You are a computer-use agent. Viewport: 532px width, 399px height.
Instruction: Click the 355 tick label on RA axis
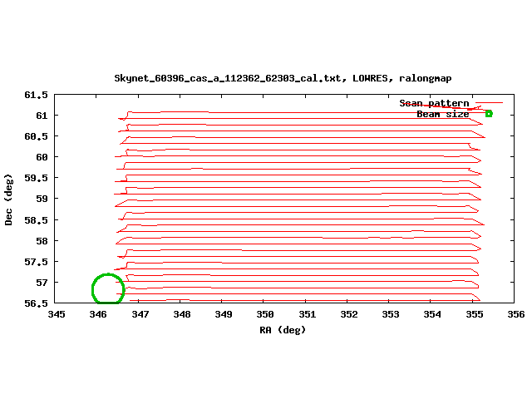coord(475,314)
